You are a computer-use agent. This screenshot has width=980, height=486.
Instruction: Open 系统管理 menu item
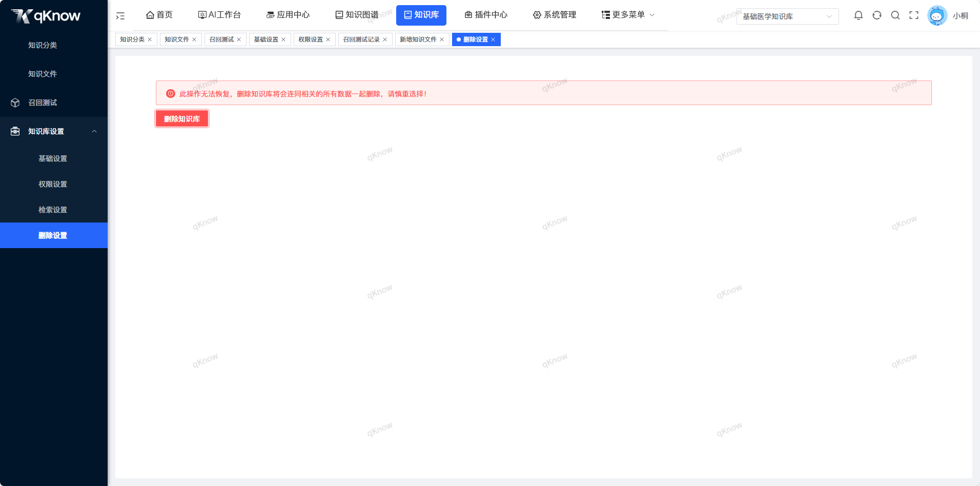pyautogui.click(x=555, y=15)
